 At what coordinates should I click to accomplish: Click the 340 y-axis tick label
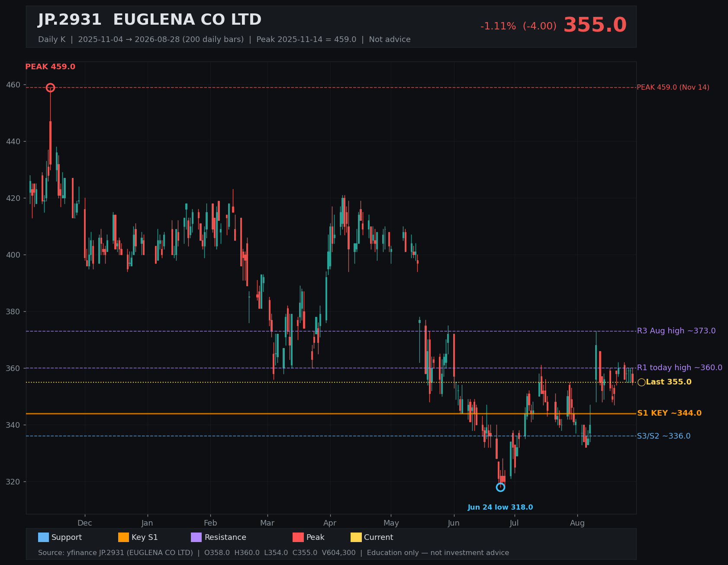pos(13,425)
